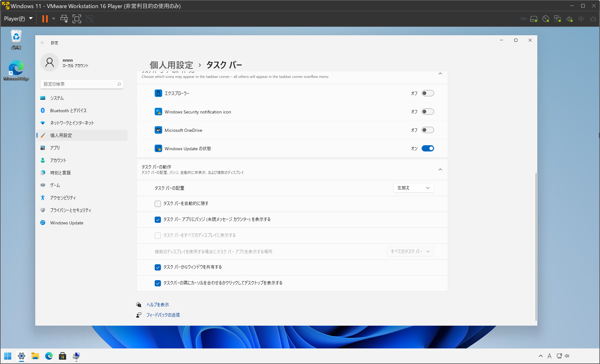Click the Settings gear in the taskbar
Screen dimensions: 600x364
pyautogui.click(x=22, y=356)
